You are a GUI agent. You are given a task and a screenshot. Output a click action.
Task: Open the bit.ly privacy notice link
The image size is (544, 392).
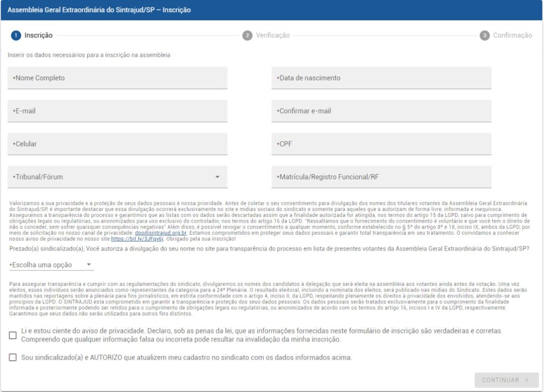pos(130,240)
